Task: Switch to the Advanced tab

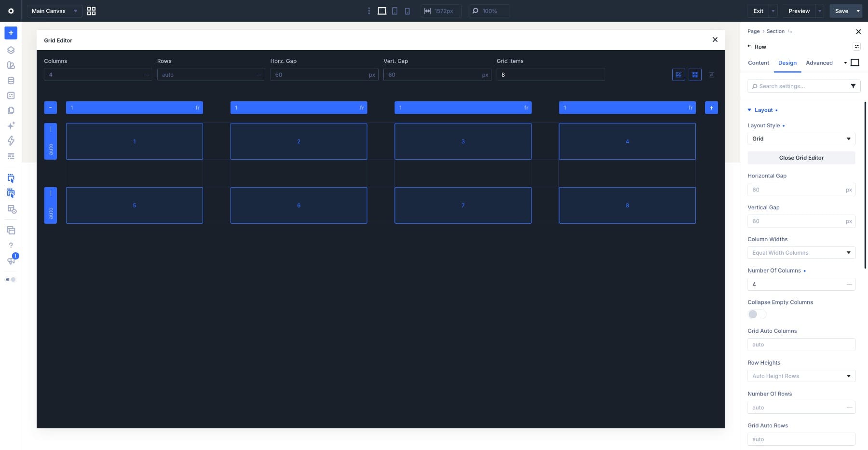Action: click(819, 63)
